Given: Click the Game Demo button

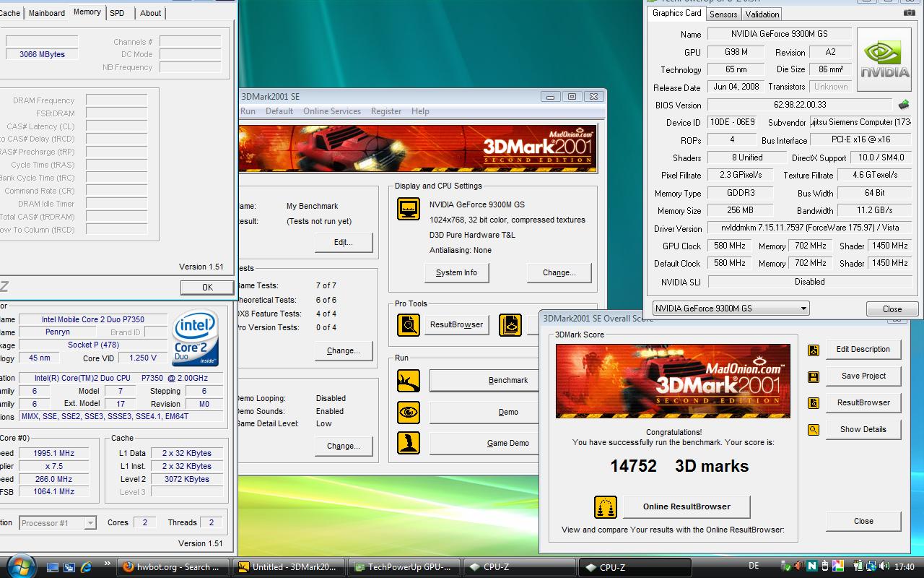Looking at the screenshot, I should (485, 443).
